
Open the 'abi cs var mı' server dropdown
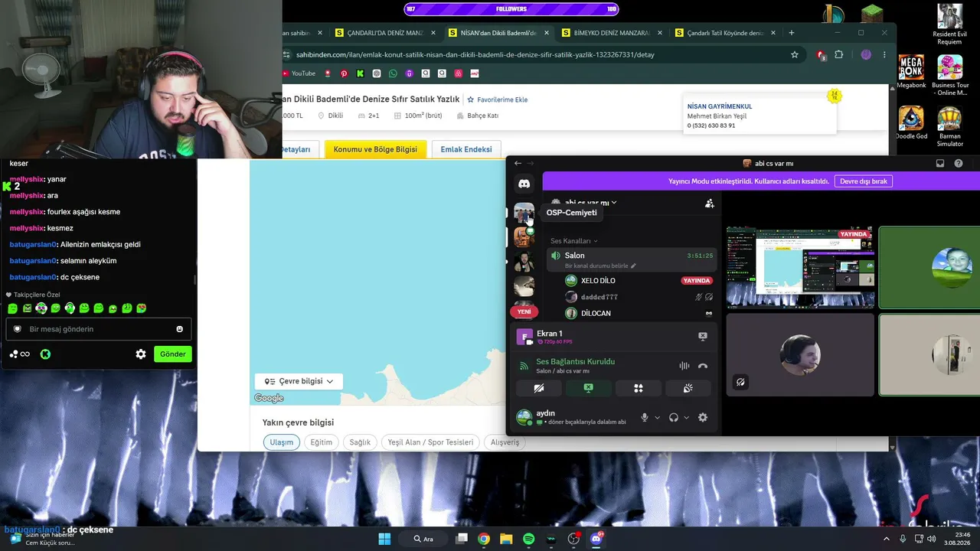584,203
